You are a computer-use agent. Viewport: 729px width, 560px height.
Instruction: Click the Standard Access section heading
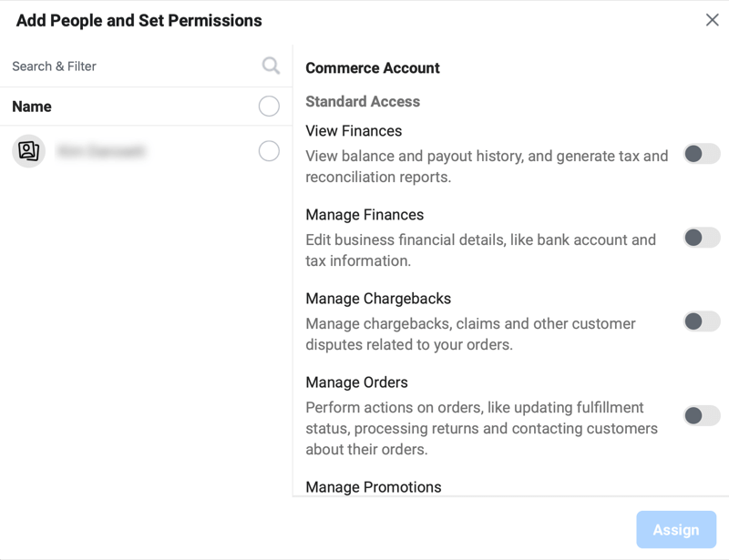point(363,101)
